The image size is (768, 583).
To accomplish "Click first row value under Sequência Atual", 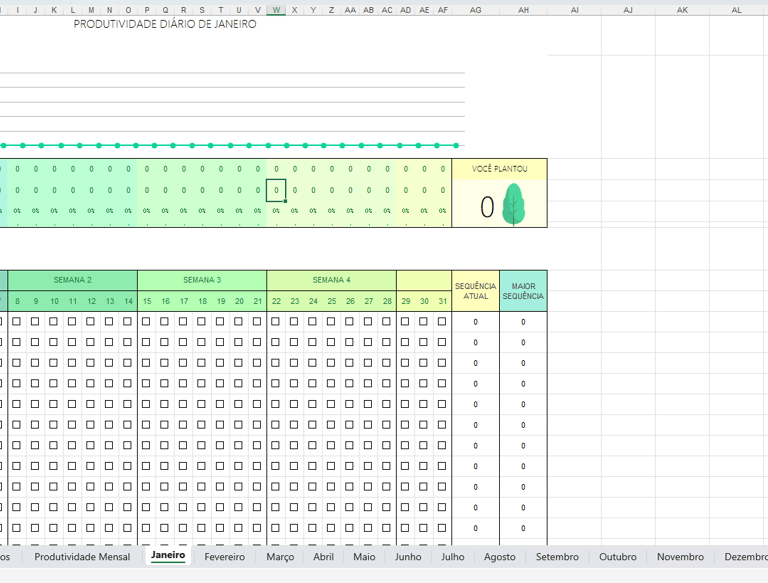I will click(x=475, y=322).
